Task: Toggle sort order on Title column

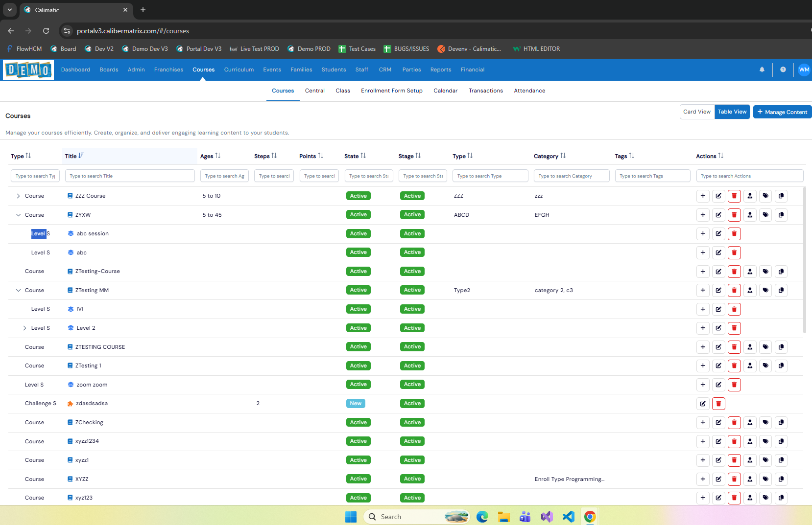Action: point(81,156)
